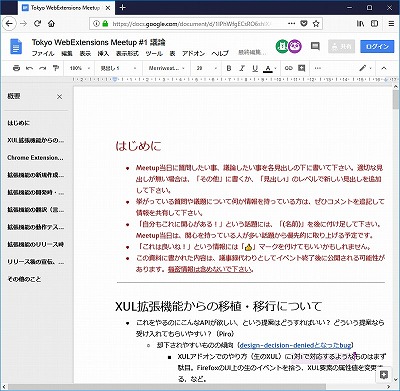
Task: Insert a link with the link icon
Action: pos(289,68)
